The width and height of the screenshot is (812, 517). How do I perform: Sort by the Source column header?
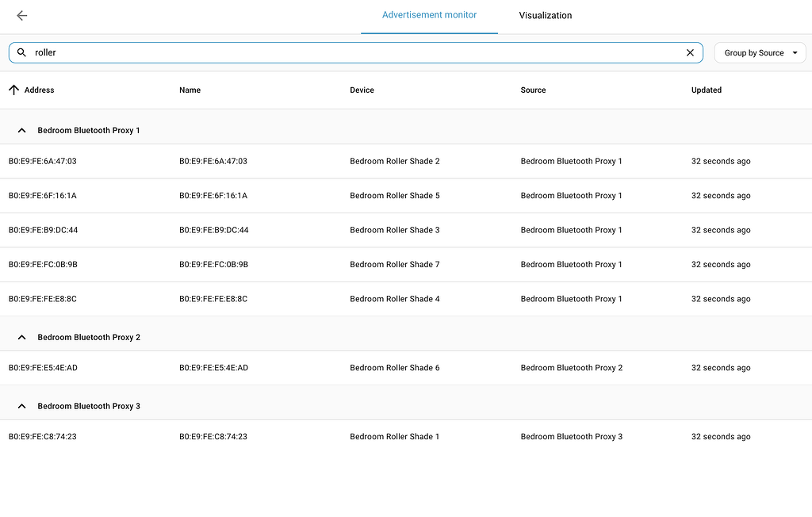pyautogui.click(x=534, y=90)
